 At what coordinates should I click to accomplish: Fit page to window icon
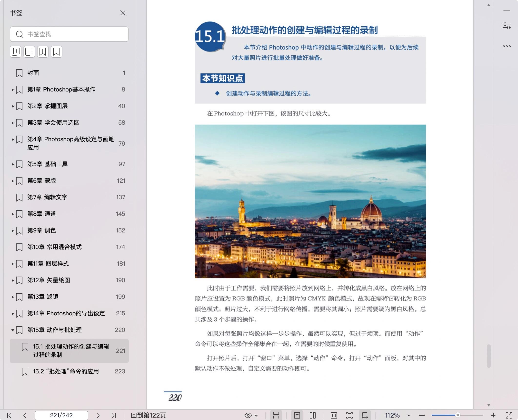click(349, 415)
